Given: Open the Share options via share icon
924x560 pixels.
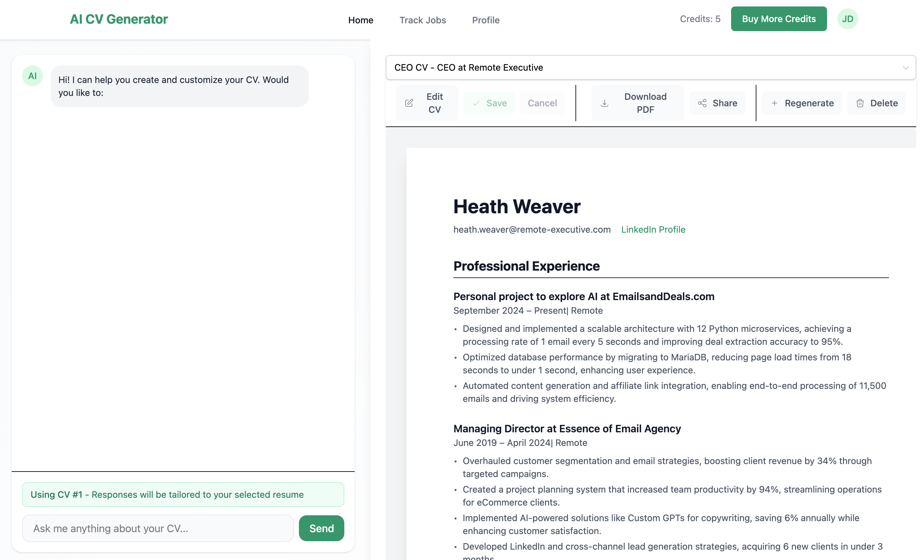Looking at the screenshot, I should click(x=702, y=103).
